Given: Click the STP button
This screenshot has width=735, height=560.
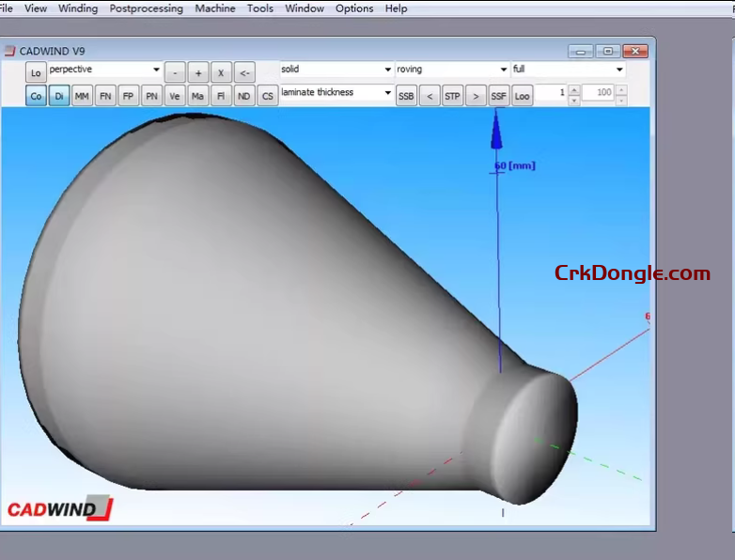Looking at the screenshot, I should pos(452,96).
